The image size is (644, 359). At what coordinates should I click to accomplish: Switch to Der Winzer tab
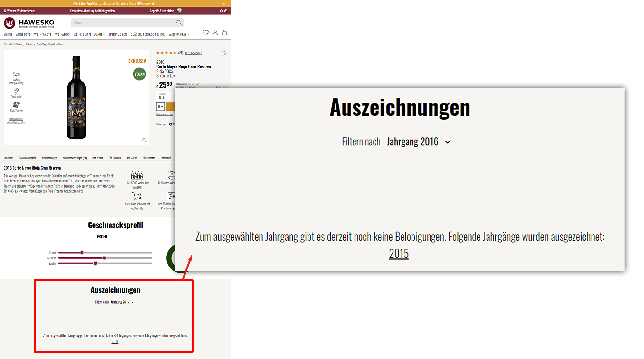point(98,158)
